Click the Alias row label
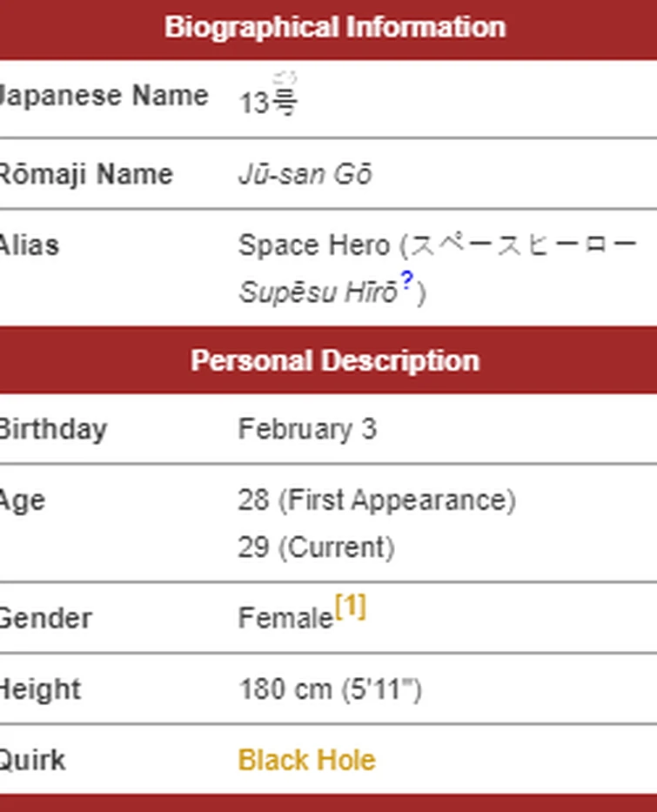This screenshot has height=812, width=657. point(29,245)
